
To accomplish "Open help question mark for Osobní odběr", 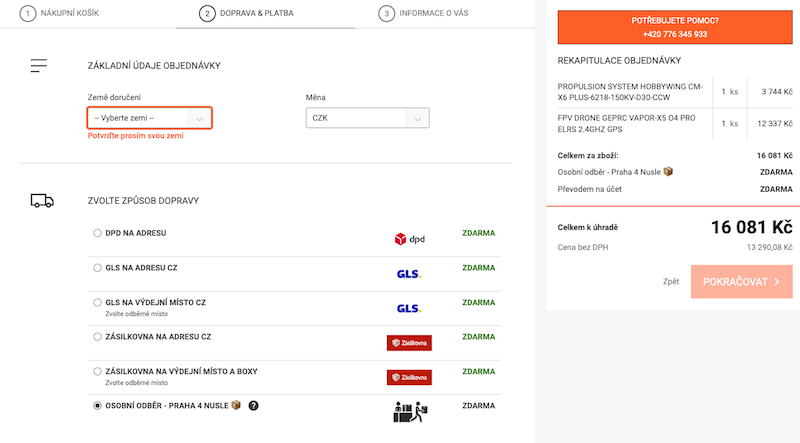I will click(x=254, y=406).
